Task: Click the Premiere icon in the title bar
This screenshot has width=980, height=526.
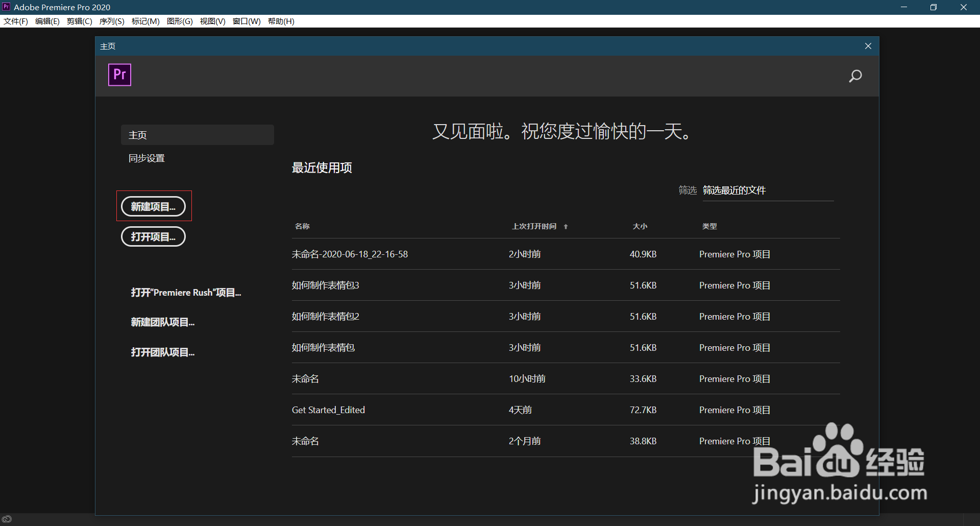Action: click(6, 7)
